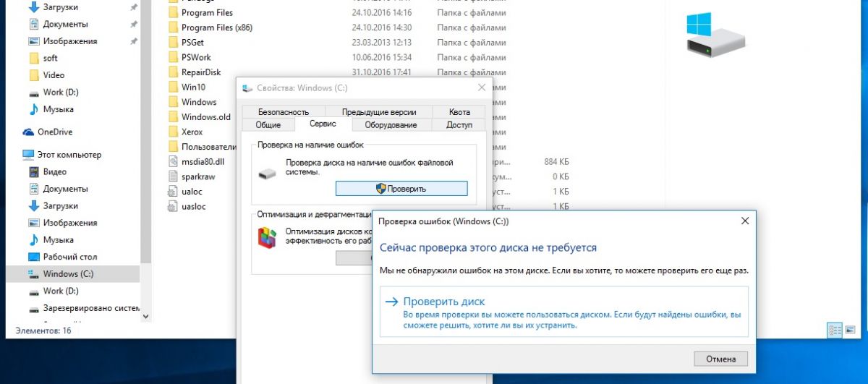Click navigation pane scrollbar down arrow
The height and width of the screenshot is (384, 868).
146,316
